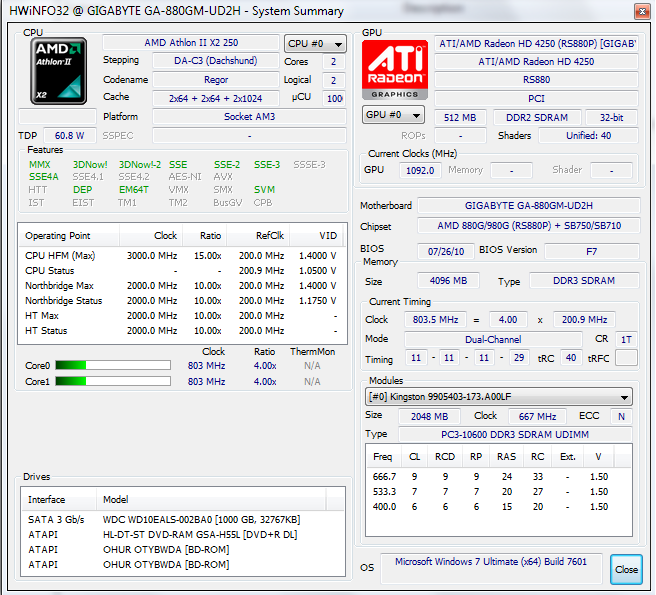656x595 pixels.
Task: Click the EM64T feature label
Action: pyautogui.click(x=133, y=190)
